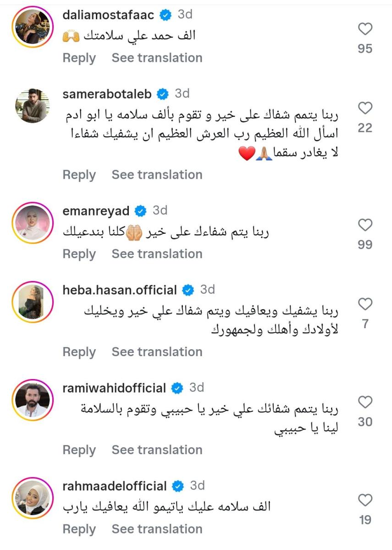Reply to samerabotaleb's comment

pos(79,175)
